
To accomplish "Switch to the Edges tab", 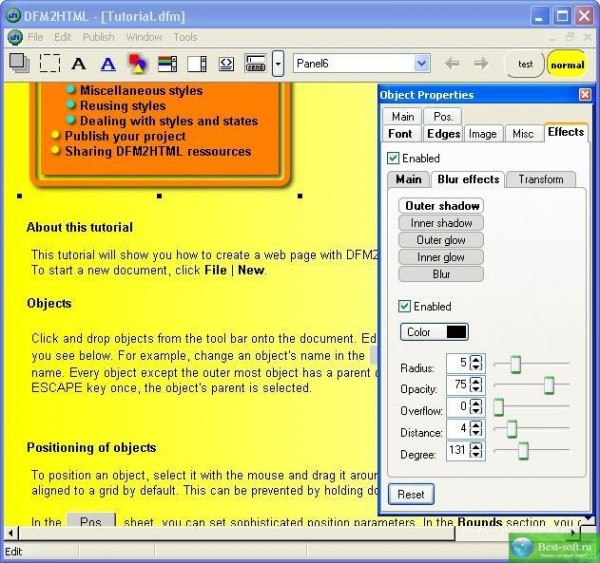I will pyautogui.click(x=443, y=134).
